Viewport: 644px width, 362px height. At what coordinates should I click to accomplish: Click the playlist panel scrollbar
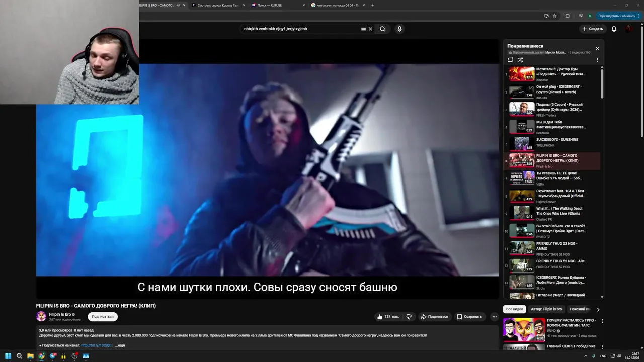click(602, 83)
